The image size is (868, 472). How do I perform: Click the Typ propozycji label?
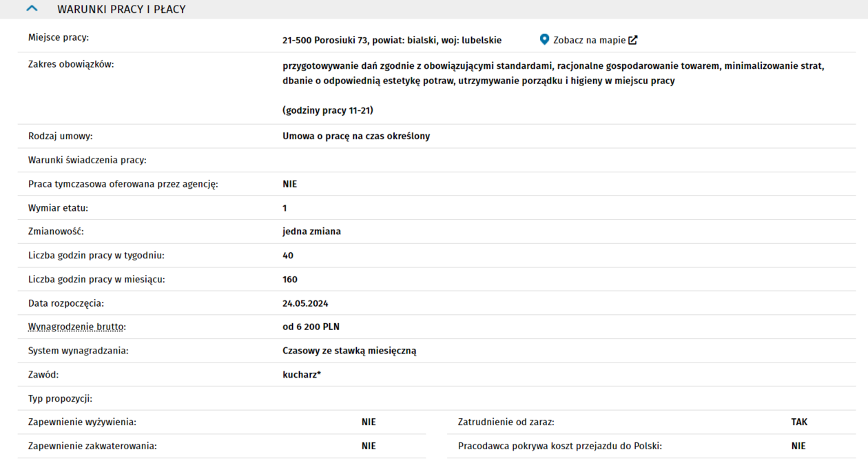pos(60,398)
